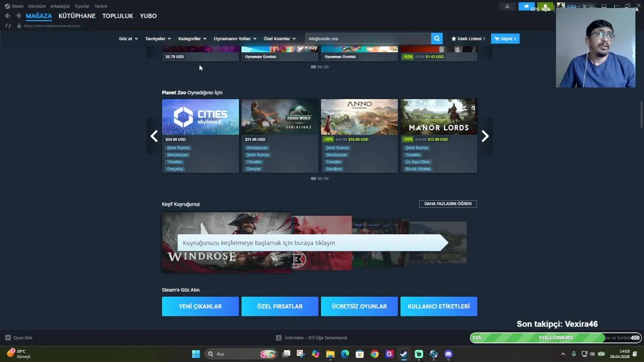The height and width of the screenshot is (362, 644).
Task: Switch to the KÜTÜPHANE tab
Action: tap(77, 16)
